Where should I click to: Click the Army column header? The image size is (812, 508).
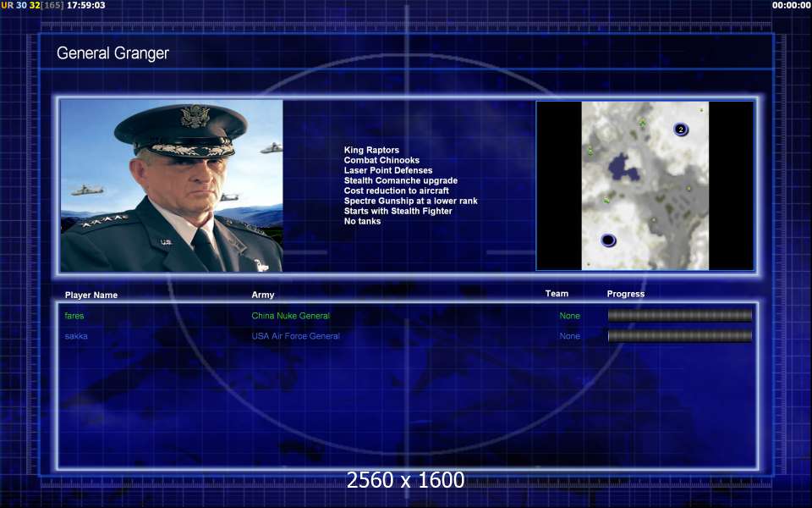[x=262, y=295]
